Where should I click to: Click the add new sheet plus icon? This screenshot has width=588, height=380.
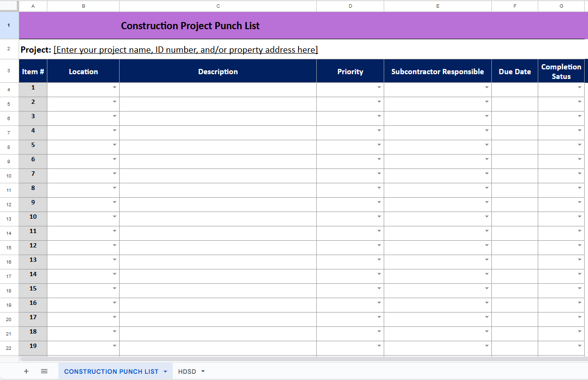tap(26, 371)
